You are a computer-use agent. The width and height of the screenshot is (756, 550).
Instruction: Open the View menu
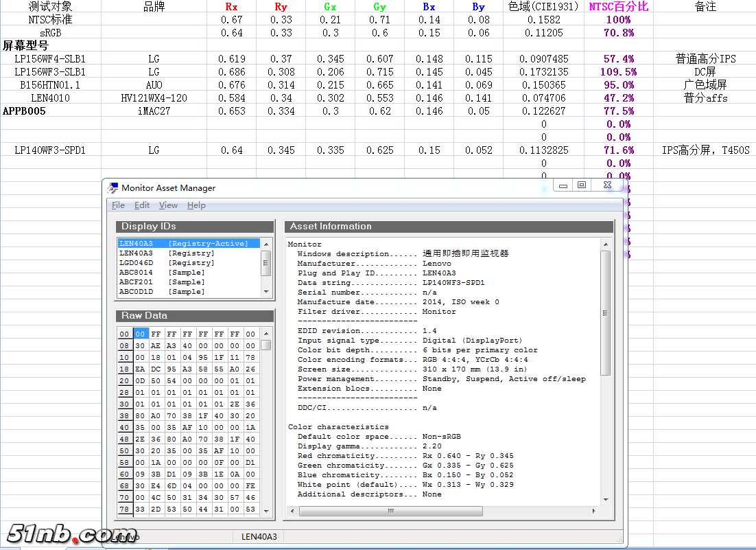pos(168,205)
